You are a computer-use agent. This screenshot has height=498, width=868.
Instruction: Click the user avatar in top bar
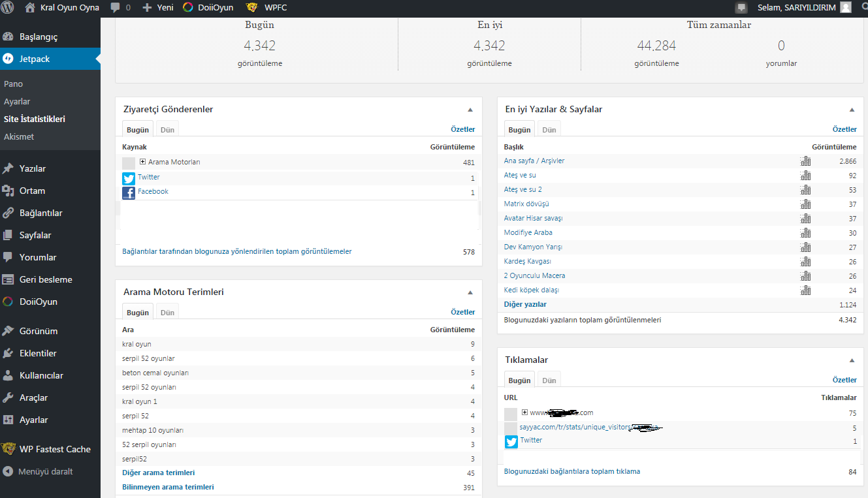click(846, 8)
